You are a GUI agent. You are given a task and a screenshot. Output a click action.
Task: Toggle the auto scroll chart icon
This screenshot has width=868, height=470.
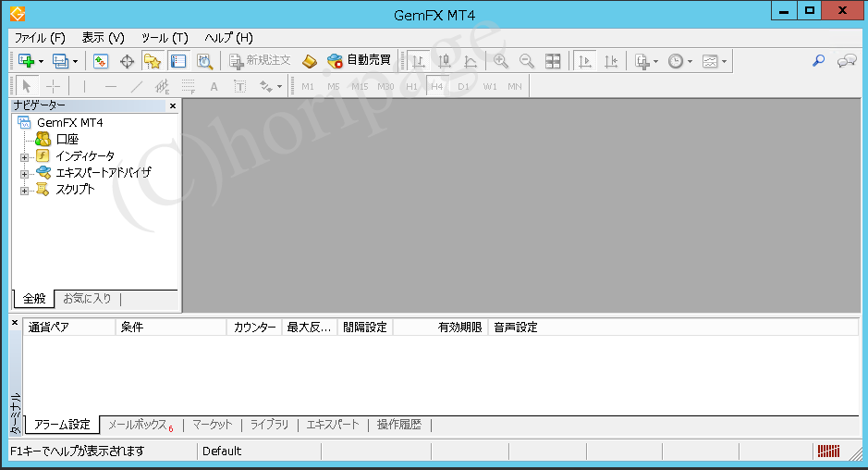(584, 61)
